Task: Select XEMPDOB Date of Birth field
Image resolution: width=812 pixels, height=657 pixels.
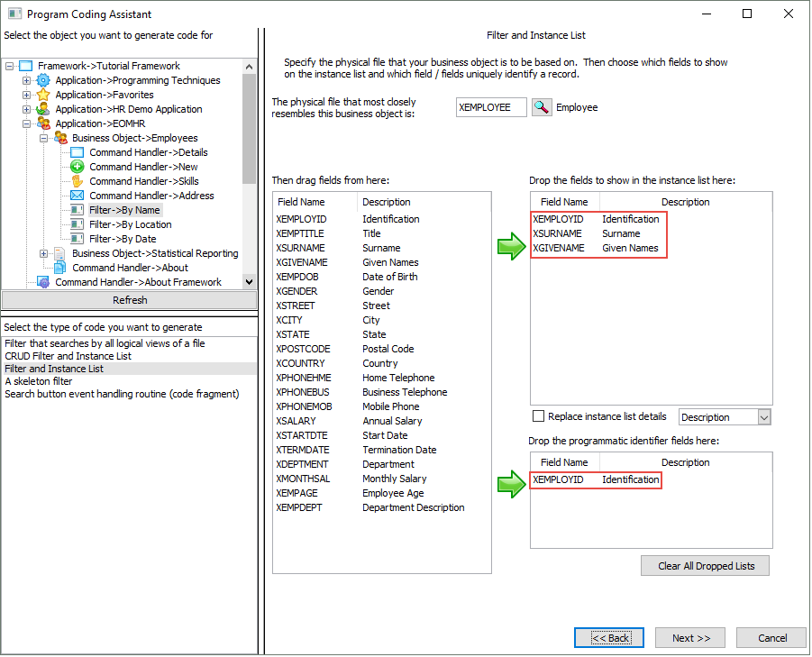Action: 381,277
